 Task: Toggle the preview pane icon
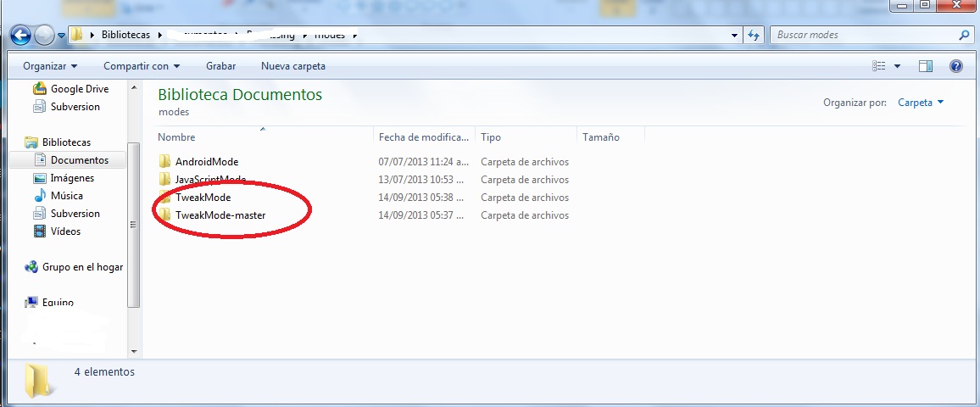pyautogui.click(x=926, y=66)
